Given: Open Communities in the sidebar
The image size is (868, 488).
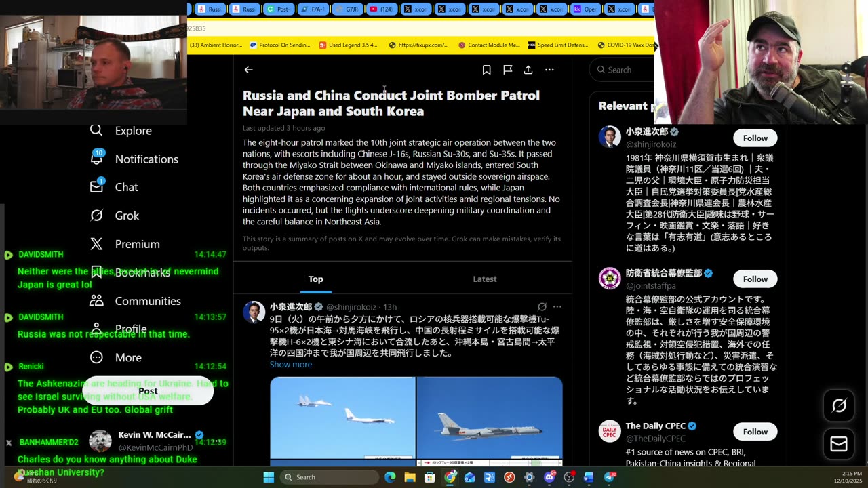Looking at the screenshot, I should (x=136, y=301).
